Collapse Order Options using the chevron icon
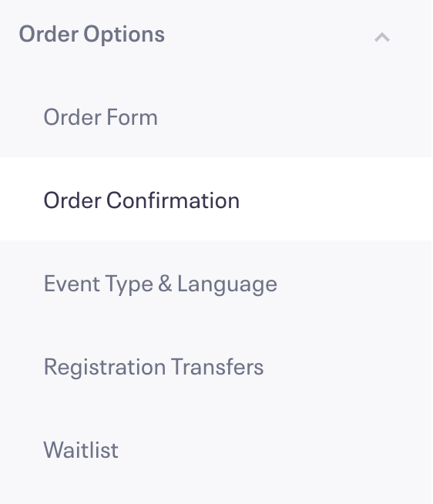 click(x=382, y=37)
